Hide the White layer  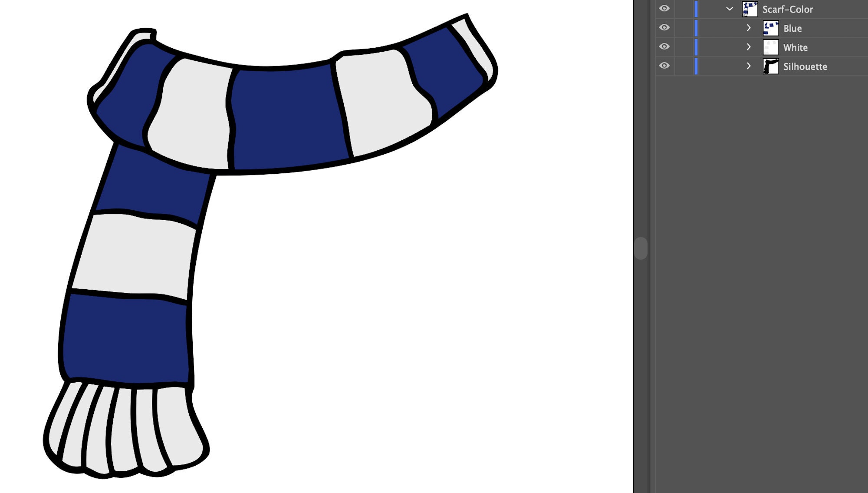[x=665, y=47]
